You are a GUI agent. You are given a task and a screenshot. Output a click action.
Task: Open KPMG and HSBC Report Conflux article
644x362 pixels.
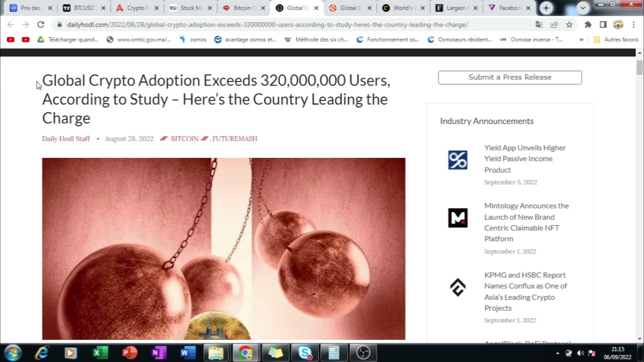pyautogui.click(x=526, y=292)
